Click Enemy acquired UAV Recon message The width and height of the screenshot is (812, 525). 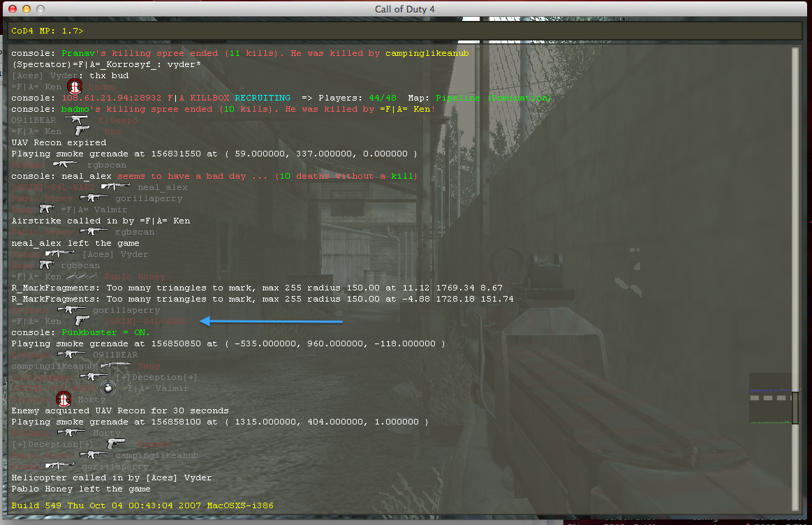(x=120, y=411)
